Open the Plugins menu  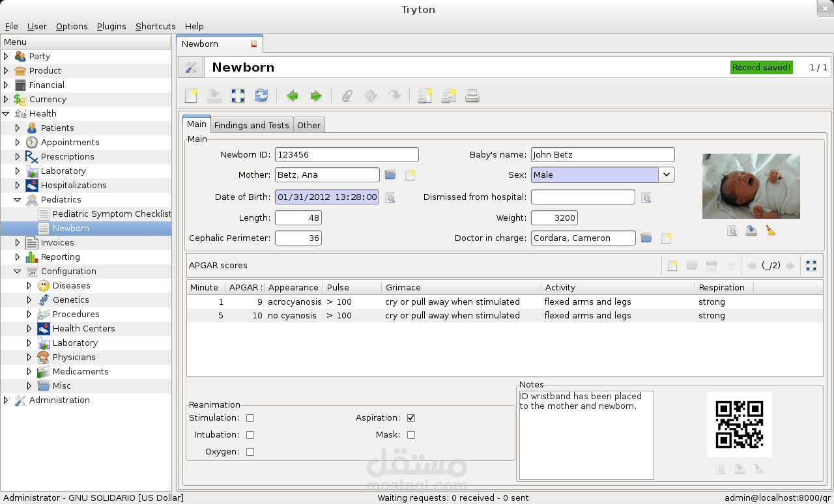[x=111, y=26]
